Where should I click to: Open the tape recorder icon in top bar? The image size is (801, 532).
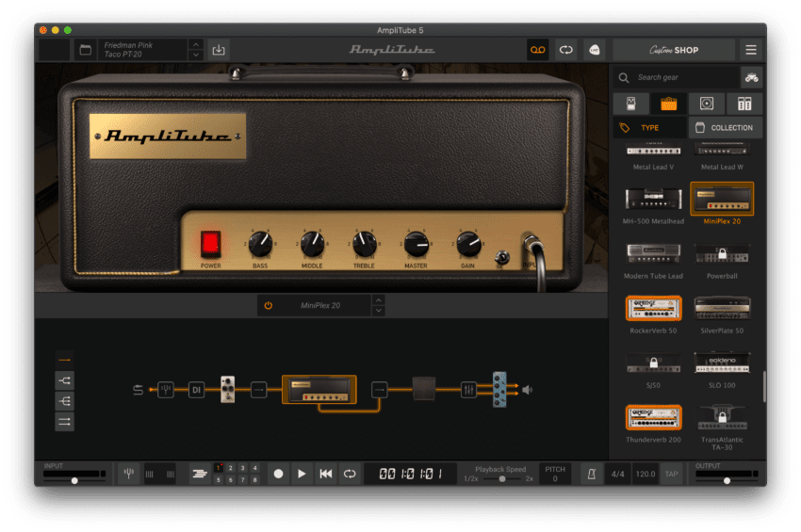[537, 50]
